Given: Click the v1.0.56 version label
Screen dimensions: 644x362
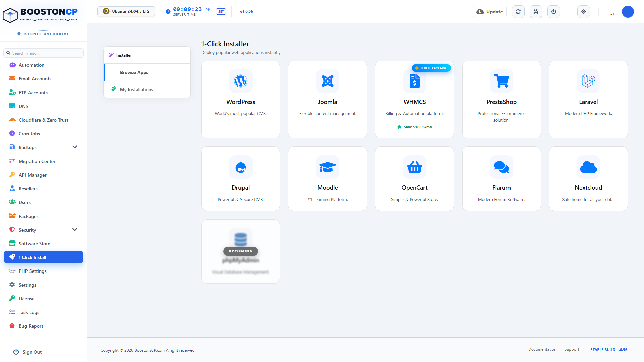Looking at the screenshot, I should pos(247,11).
